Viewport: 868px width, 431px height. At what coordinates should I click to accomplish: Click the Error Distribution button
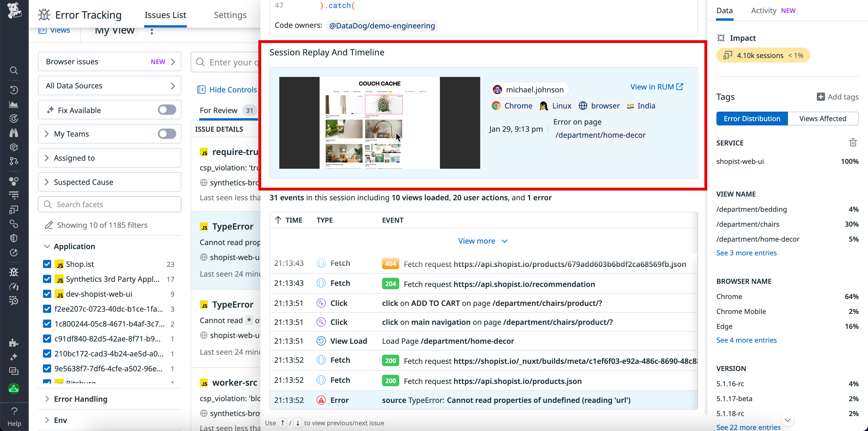pos(752,119)
